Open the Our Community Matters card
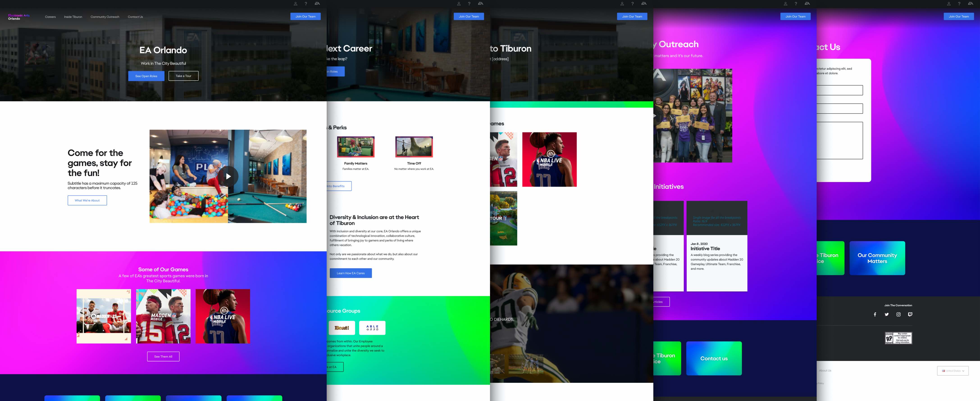980x401 pixels. [x=877, y=258]
